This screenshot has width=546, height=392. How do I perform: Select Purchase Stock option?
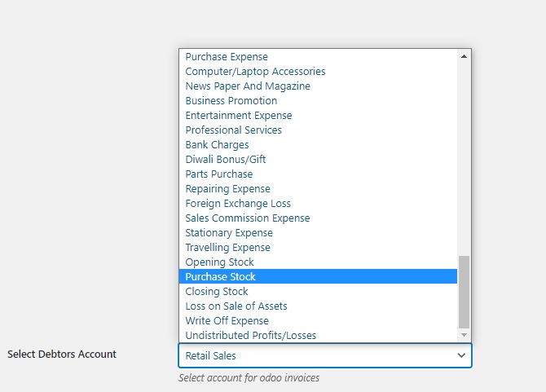[318, 276]
